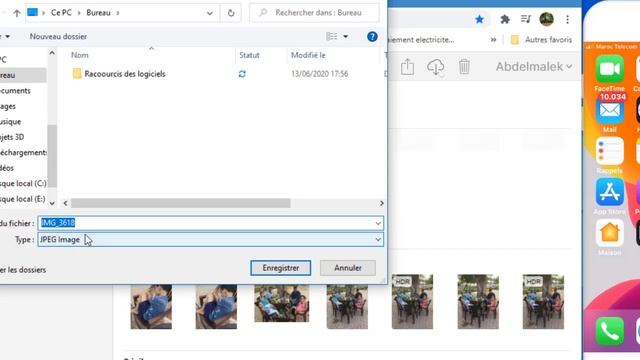This screenshot has height=360, width=640.
Task: Open Autres favoris bookmarks folder
Action: 542,40
